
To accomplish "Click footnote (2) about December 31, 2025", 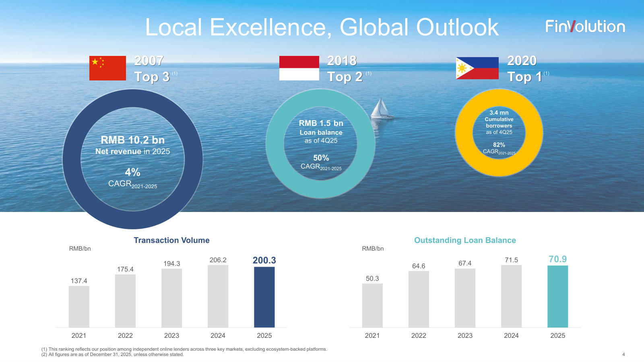I will pyautogui.click(x=113, y=354).
